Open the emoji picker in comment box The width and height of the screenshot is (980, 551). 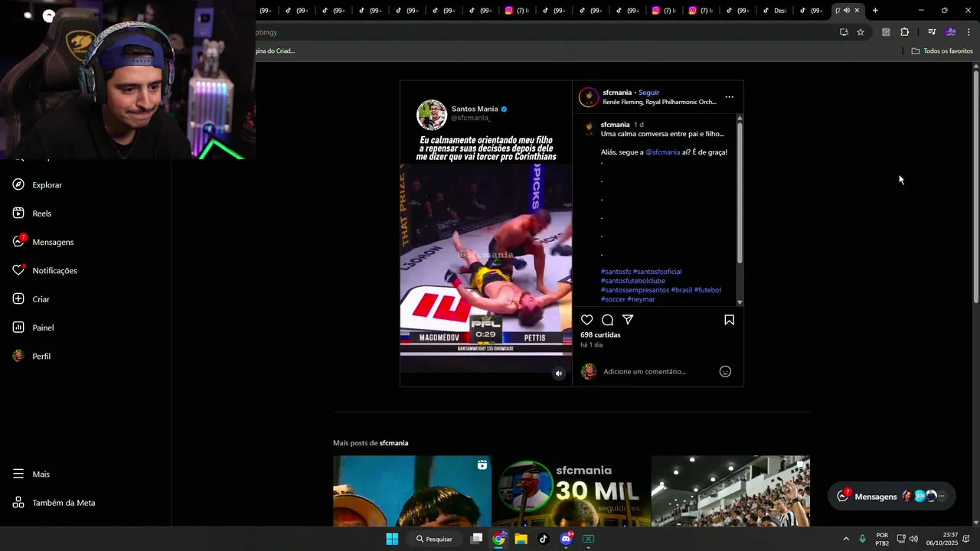click(x=725, y=371)
